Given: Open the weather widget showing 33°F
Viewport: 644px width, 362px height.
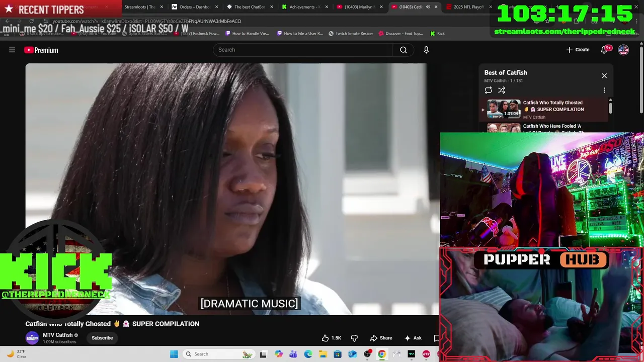Looking at the screenshot, I should click(17, 354).
